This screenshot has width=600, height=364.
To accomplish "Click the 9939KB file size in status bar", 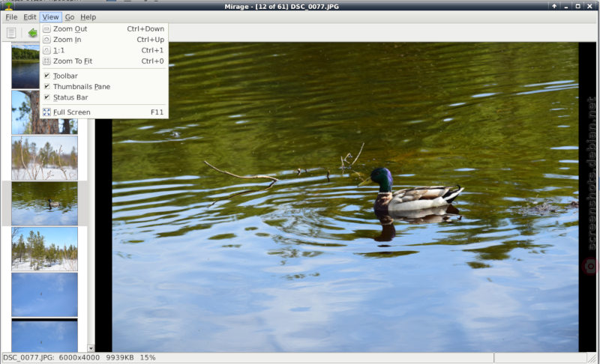I will (x=120, y=358).
